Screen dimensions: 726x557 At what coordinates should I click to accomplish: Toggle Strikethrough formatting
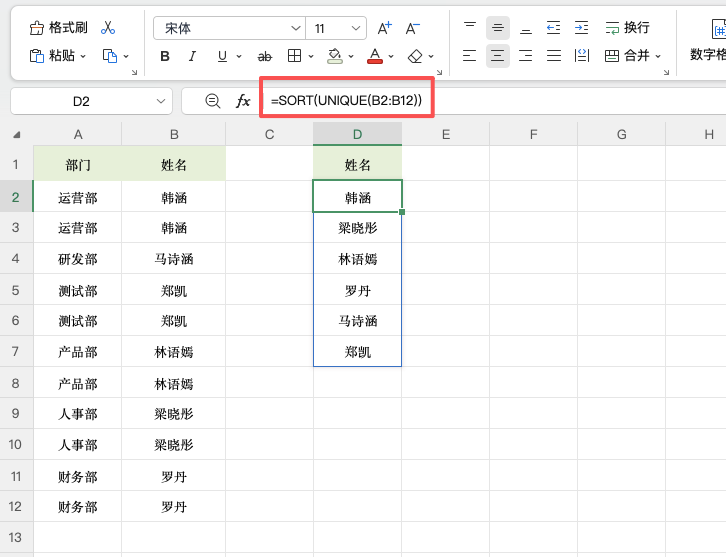pos(264,56)
